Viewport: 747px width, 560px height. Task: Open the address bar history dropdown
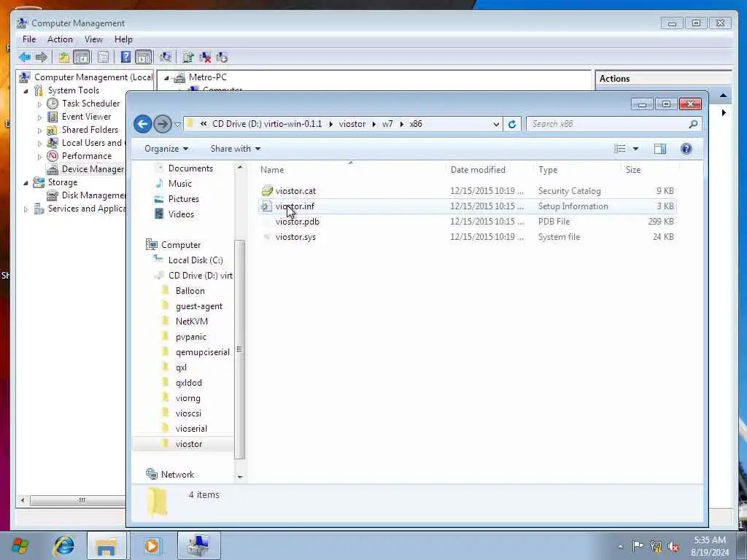496,124
